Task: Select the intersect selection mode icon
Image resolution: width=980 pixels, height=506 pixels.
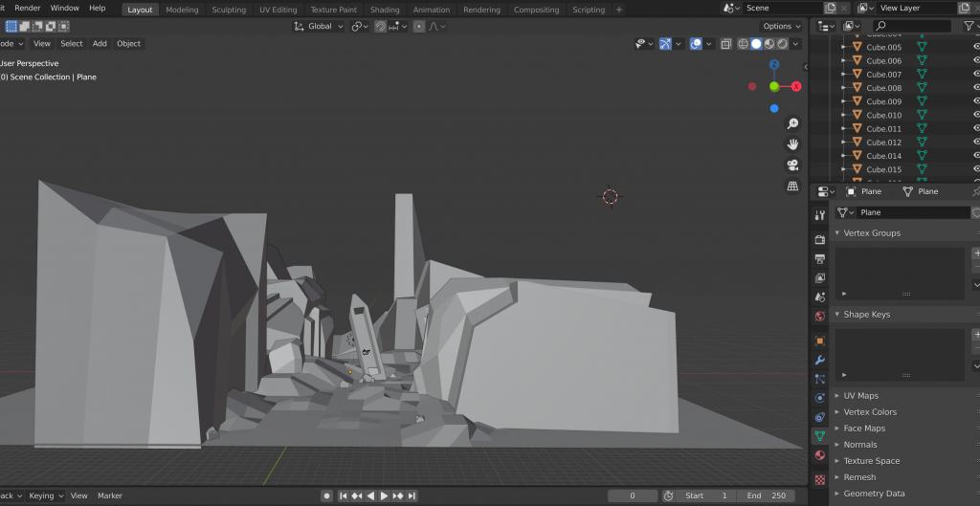Action: [x=64, y=26]
